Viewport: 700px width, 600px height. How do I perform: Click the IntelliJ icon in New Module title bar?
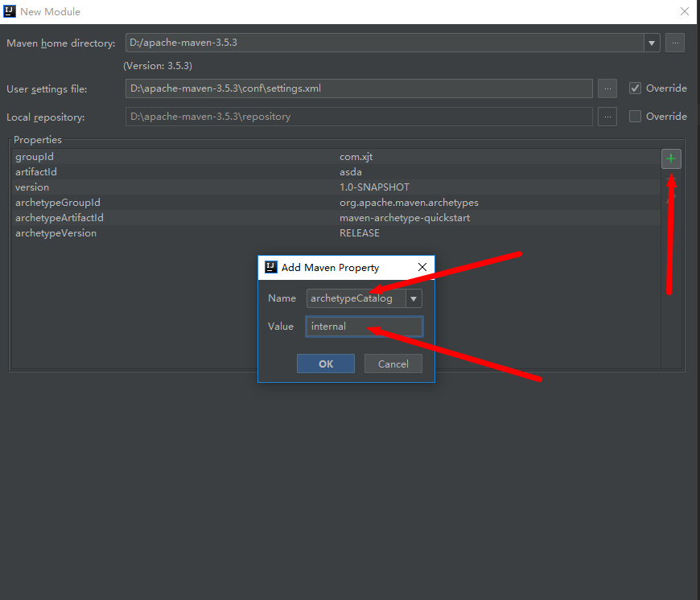point(9,11)
